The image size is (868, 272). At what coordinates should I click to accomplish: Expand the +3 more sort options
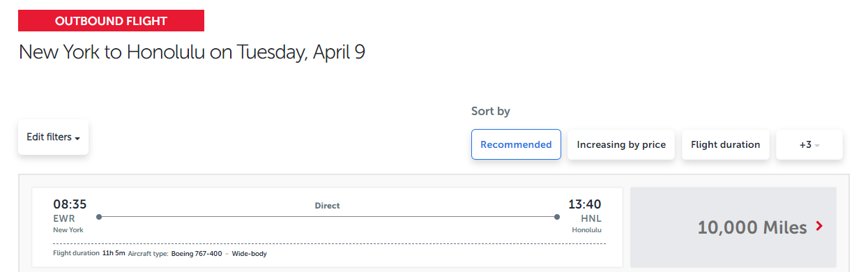point(809,144)
